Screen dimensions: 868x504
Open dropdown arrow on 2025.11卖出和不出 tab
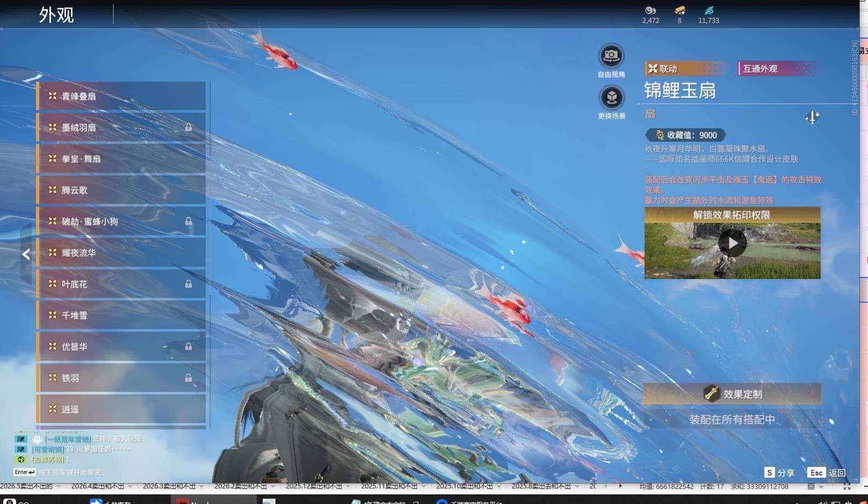click(423, 486)
